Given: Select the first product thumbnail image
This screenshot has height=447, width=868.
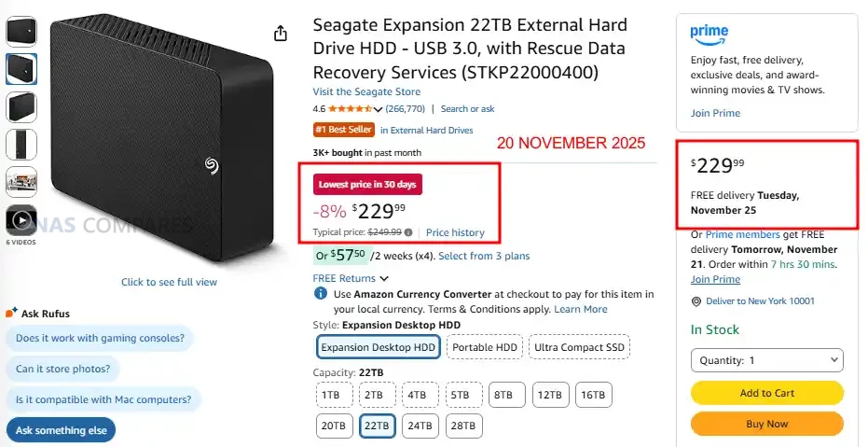Looking at the screenshot, I should pyautogui.click(x=21, y=31).
